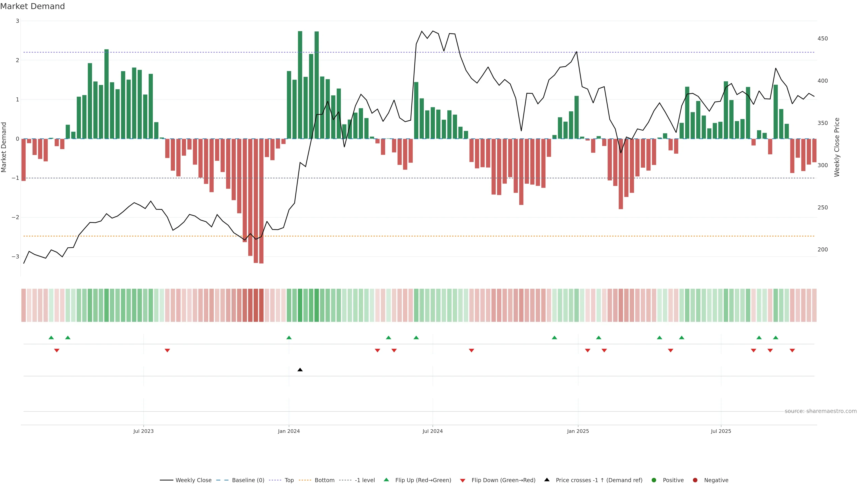
Task: Click the Jan 2025 x-axis label
Action: point(578,431)
